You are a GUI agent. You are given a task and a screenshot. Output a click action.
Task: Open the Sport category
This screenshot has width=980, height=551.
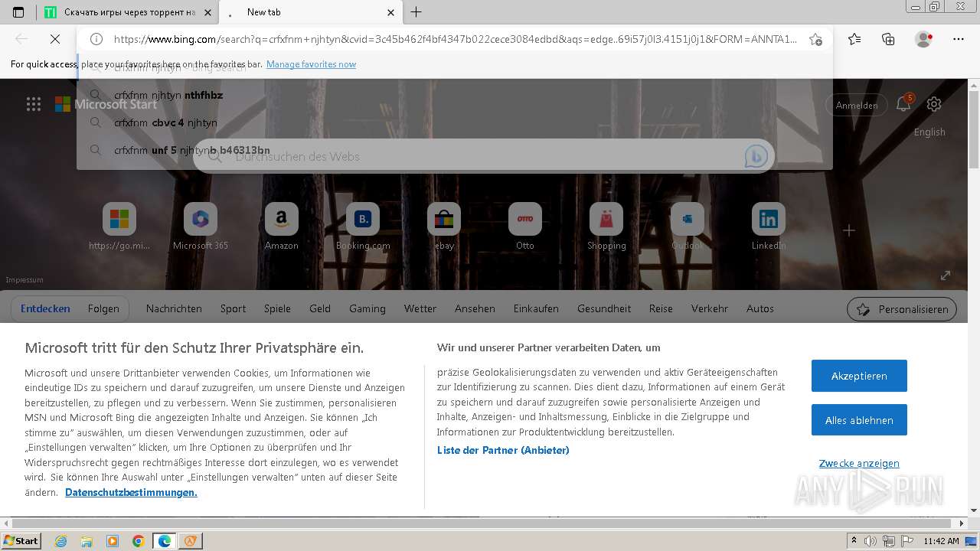(233, 308)
